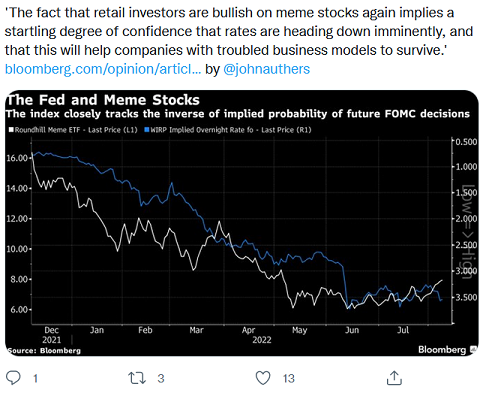486x393 pixels.
Task: Click the Bloomberg logo icon in chart corner
Action: 474,349
